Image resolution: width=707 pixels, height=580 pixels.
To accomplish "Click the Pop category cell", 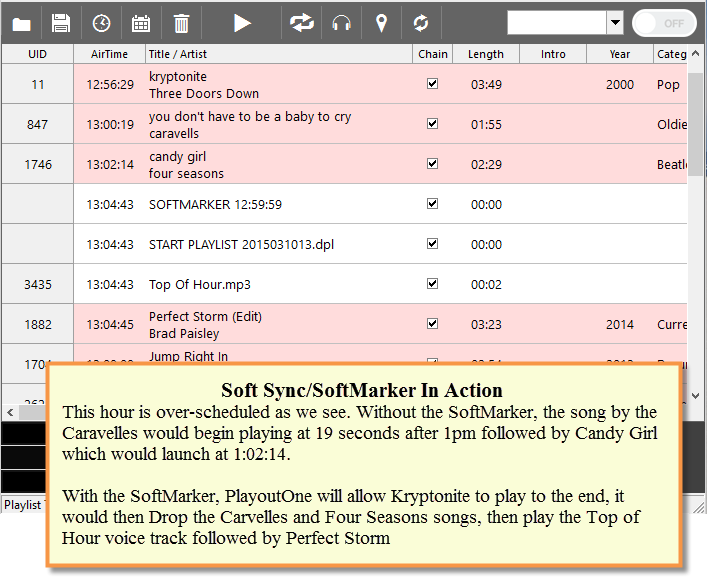I will tap(670, 84).
